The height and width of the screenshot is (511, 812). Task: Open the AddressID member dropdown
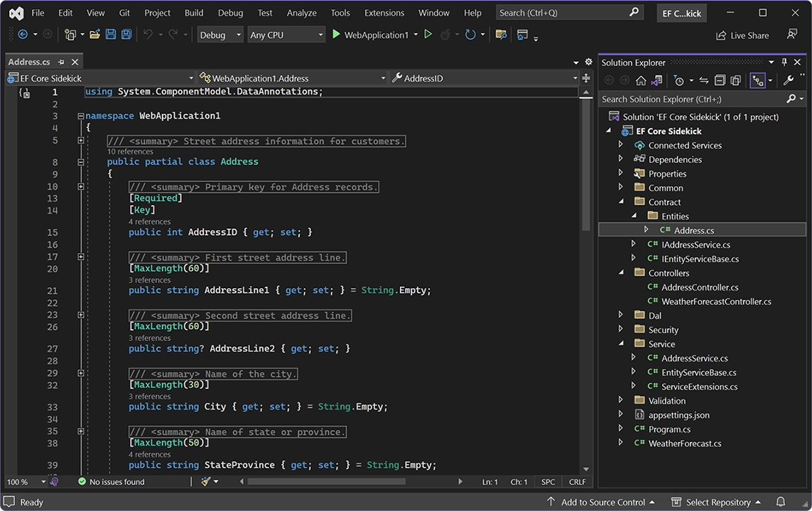coord(485,78)
